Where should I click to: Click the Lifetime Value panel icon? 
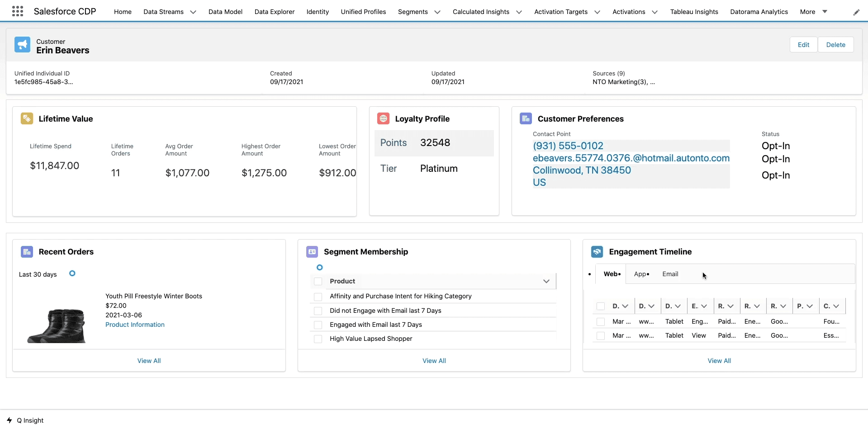pyautogui.click(x=26, y=118)
